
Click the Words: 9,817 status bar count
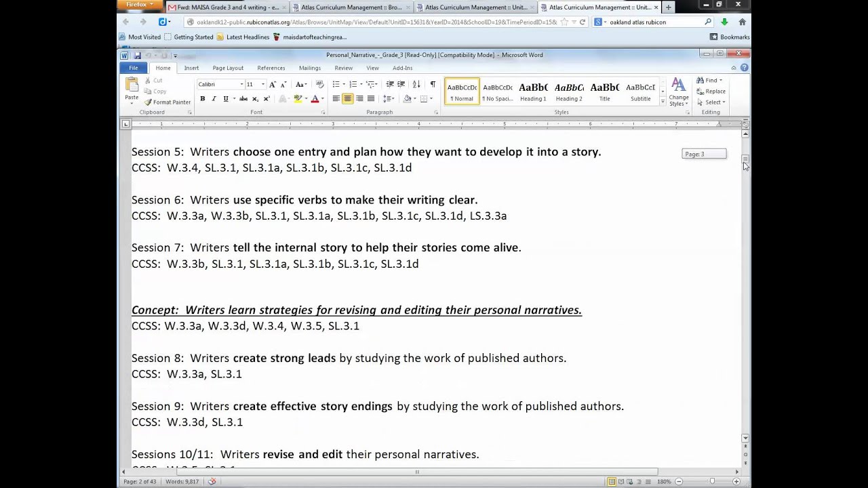point(182,481)
